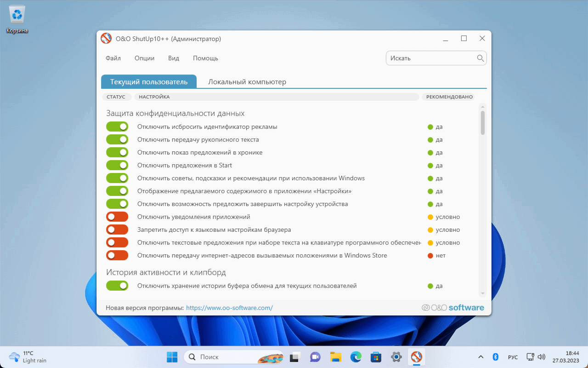Launch Microsoft Edge from the taskbar

pyautogui.click(x=356, y=357)
